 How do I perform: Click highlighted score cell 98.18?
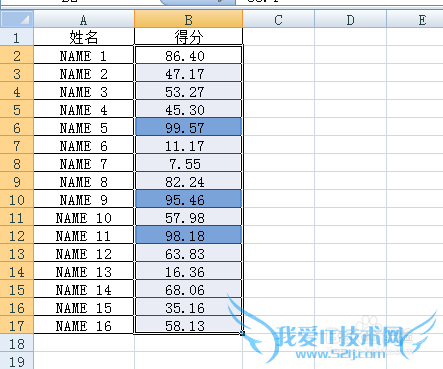[188, 235]
